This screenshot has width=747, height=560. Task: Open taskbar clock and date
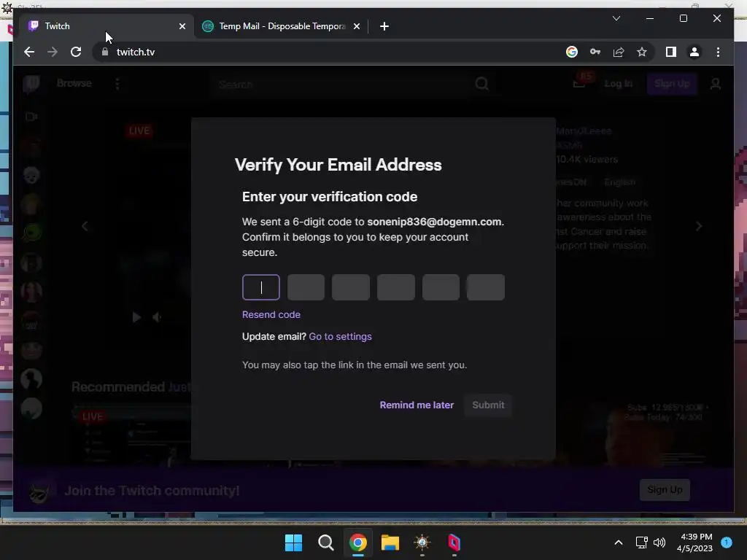(694, 542)
